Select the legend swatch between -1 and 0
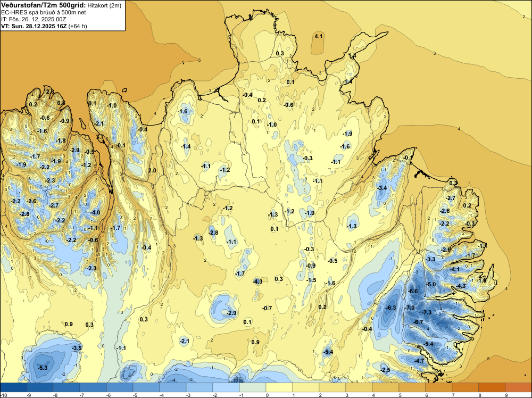Image resolution: width=532 pixels, height=398 pixels. point(253,387)
